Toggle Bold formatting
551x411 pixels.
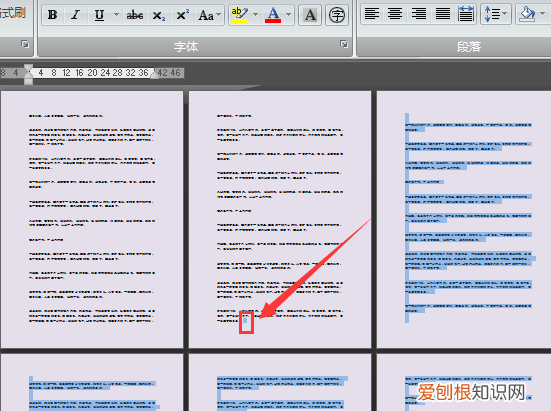pyautogui.click(x=53, y=15)
